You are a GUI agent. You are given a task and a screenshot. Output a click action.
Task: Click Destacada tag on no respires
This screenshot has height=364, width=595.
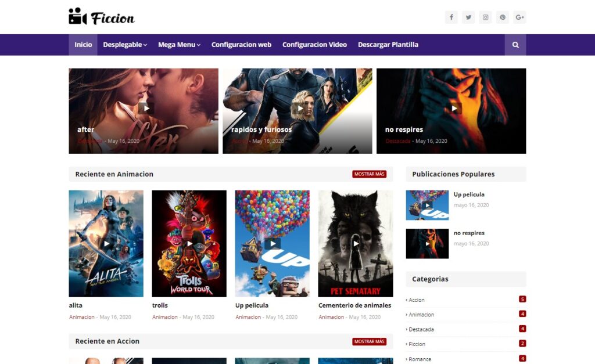click(x=397, y=141)
